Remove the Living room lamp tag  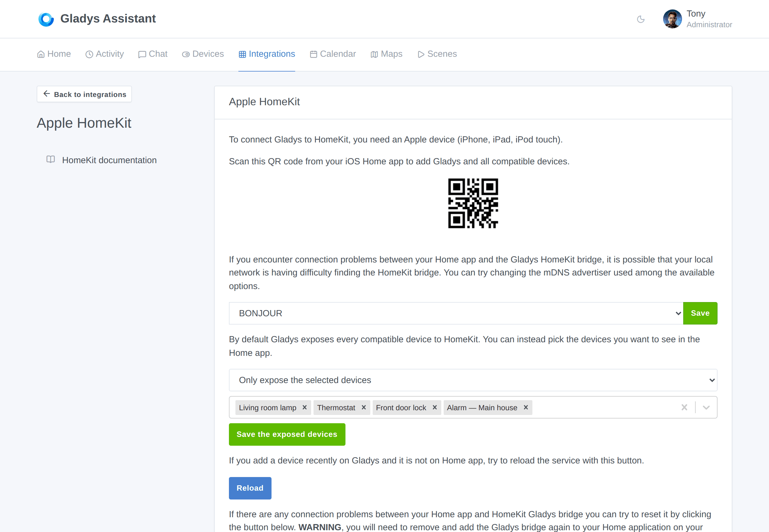click(304, 407)
